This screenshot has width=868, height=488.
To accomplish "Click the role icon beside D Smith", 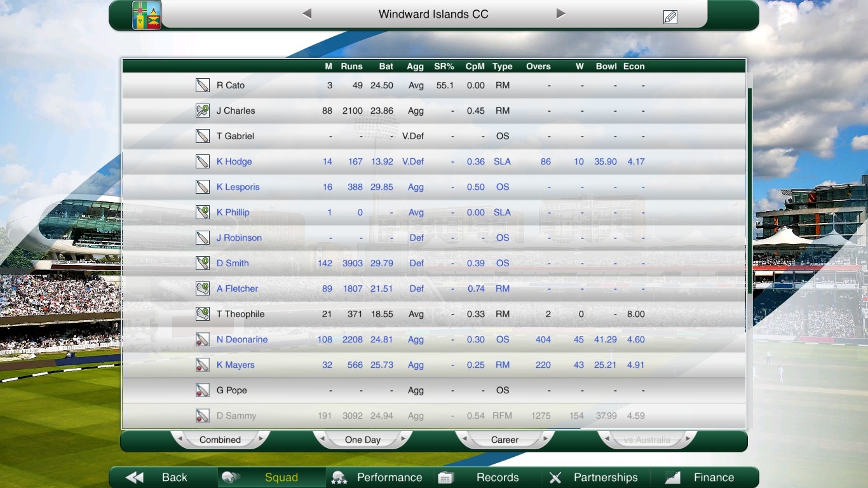I will click(203, 263).
